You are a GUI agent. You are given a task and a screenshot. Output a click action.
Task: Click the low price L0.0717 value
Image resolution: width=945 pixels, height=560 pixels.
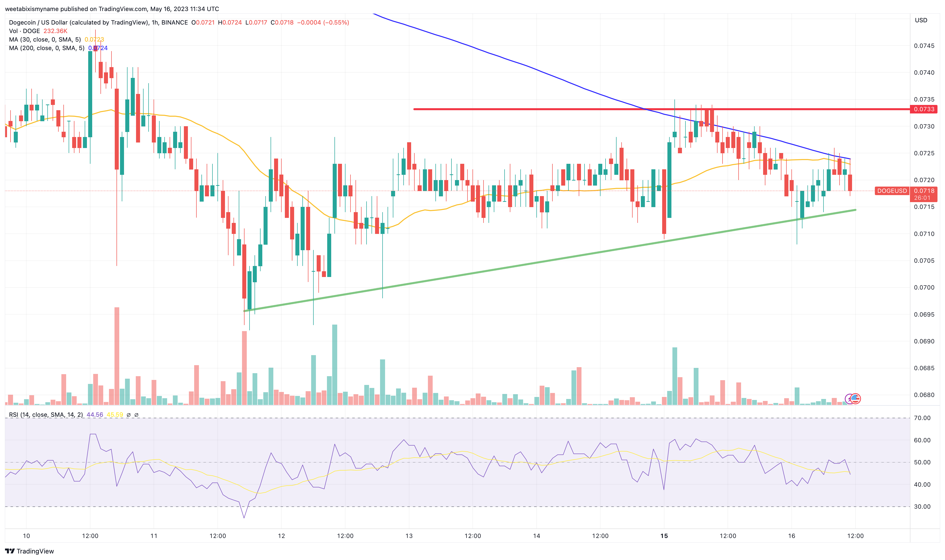tap(256, 23)
